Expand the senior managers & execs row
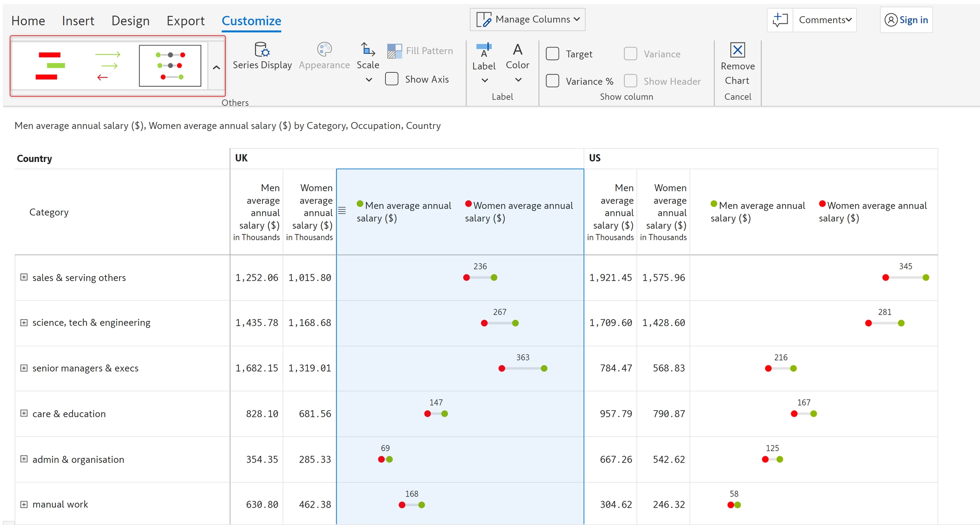 click(x=24, y=368)
